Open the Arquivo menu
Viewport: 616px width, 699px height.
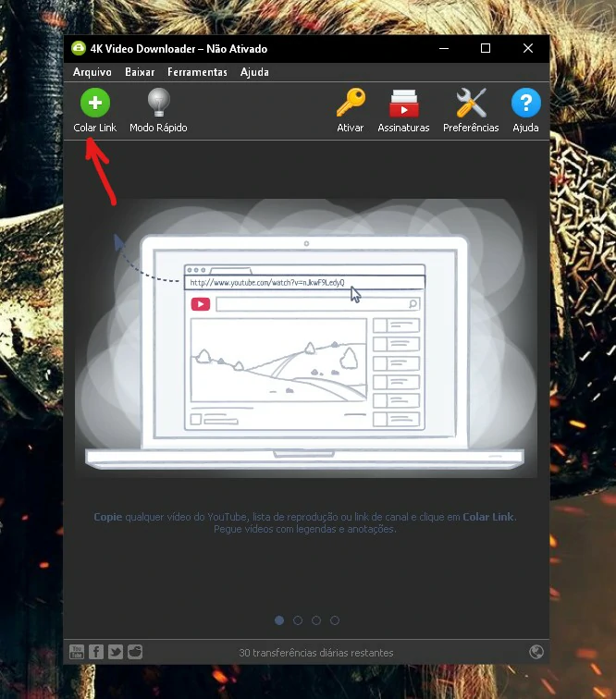pyautogui.click(x=92, y=72)
